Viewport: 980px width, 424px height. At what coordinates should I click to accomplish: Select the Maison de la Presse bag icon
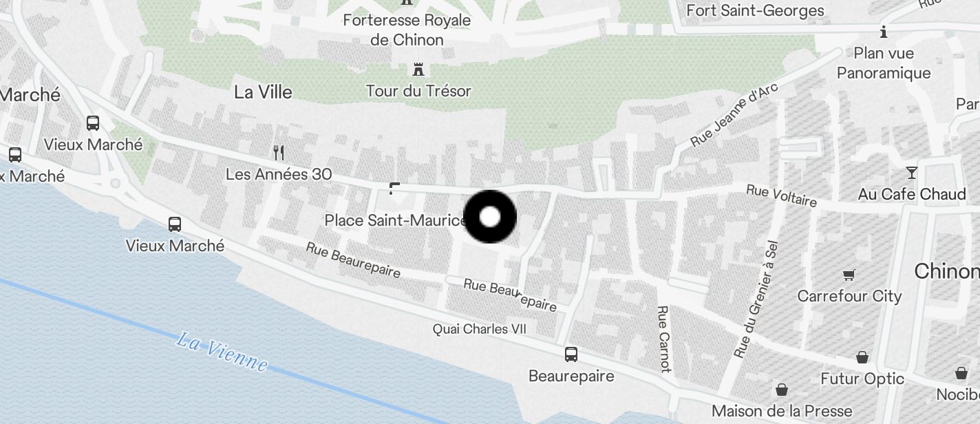pos(782,390)
